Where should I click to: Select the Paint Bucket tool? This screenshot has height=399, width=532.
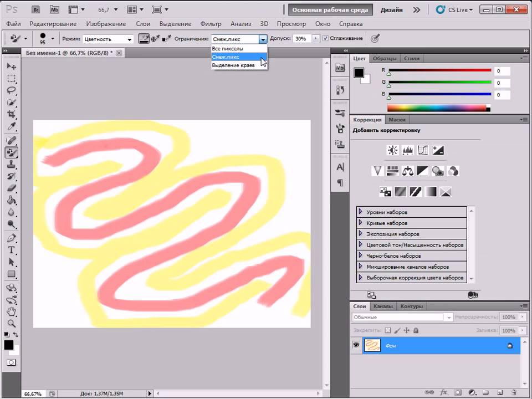point(11,200)
